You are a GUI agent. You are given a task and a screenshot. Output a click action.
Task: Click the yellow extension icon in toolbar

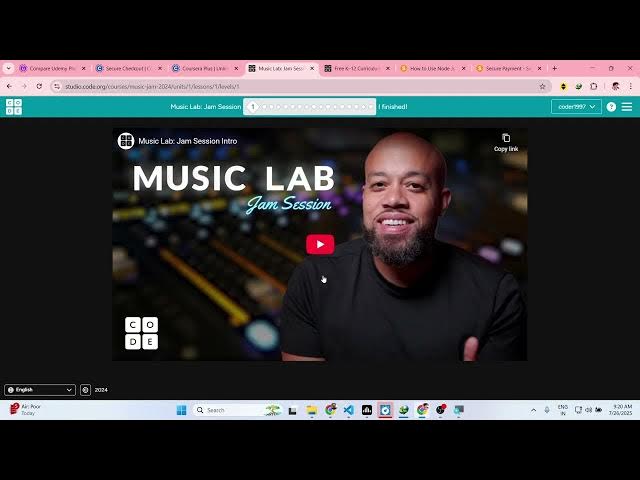563,87
